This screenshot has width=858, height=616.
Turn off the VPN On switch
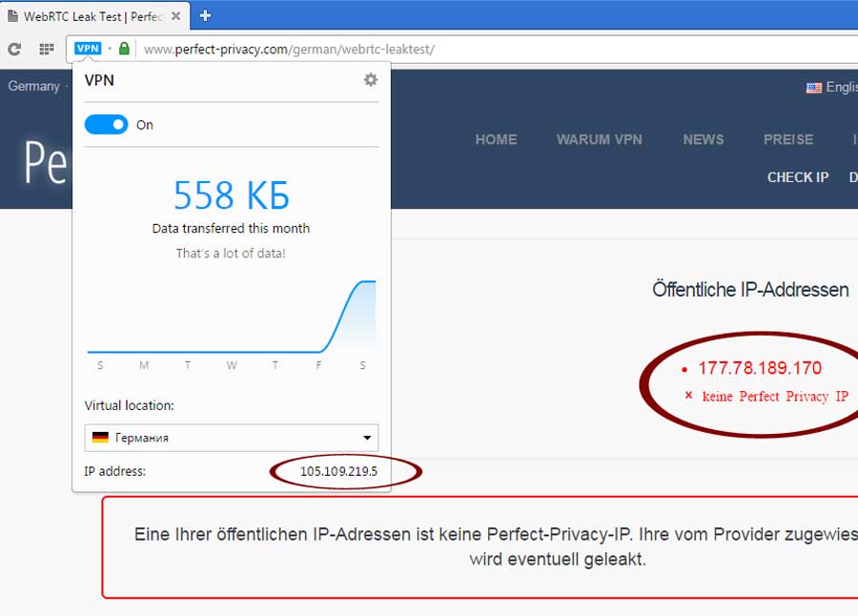point(106,125)
